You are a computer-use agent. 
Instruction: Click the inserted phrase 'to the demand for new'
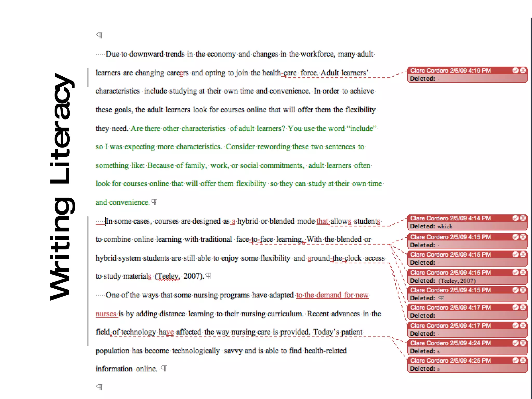[332, 295]
